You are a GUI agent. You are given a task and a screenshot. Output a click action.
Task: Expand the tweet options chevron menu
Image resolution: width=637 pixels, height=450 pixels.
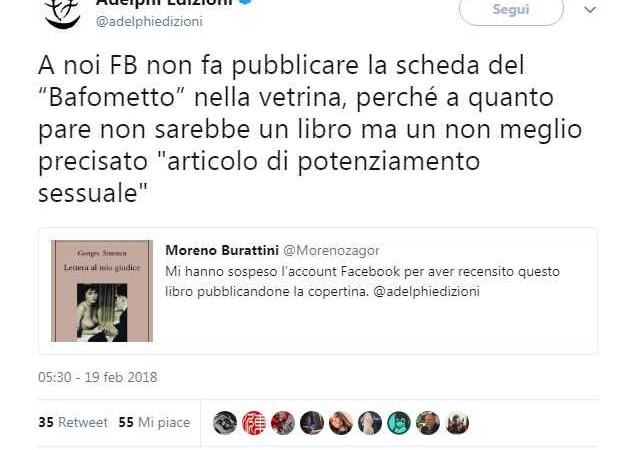click(590, 9)
